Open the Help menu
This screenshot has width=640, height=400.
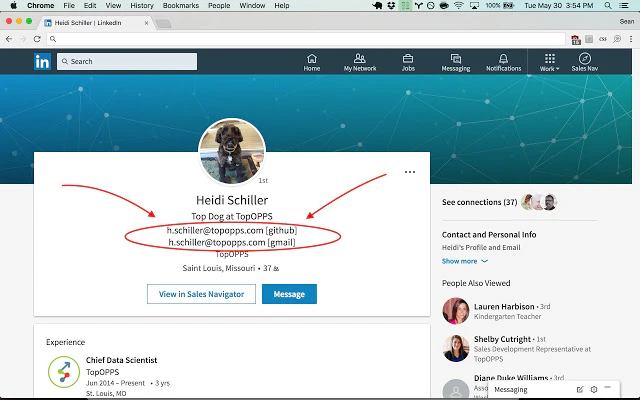282,5
